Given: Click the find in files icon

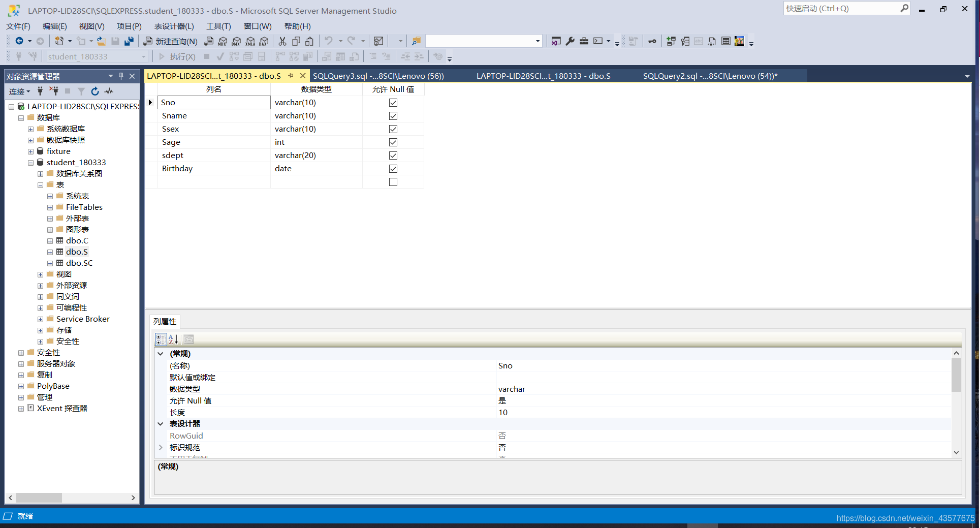Looking at the screenshot, I should coord(416,41).
